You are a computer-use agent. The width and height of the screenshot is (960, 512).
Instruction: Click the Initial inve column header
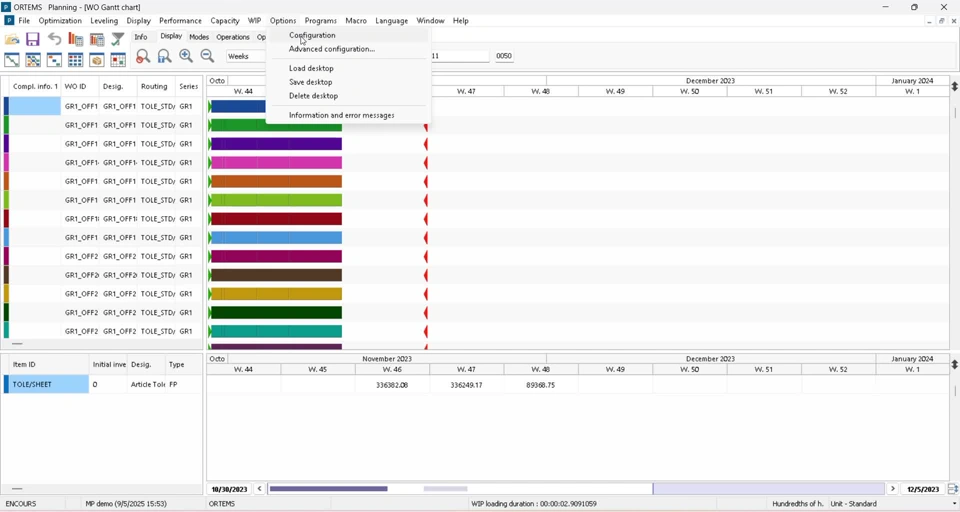[x=109, y=364]
